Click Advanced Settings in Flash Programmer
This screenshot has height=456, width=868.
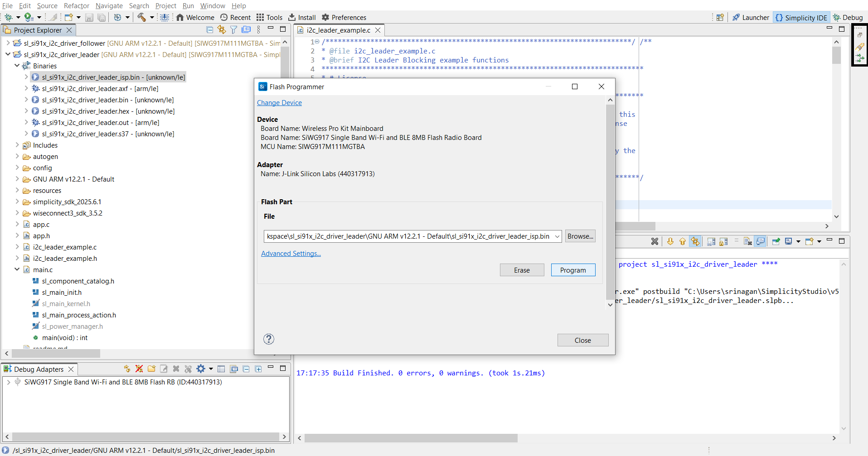coord(291,254)
